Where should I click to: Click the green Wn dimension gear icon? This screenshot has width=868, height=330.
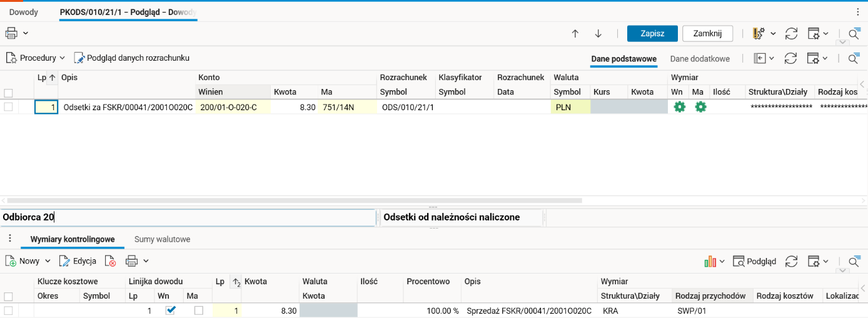point(679,107)
